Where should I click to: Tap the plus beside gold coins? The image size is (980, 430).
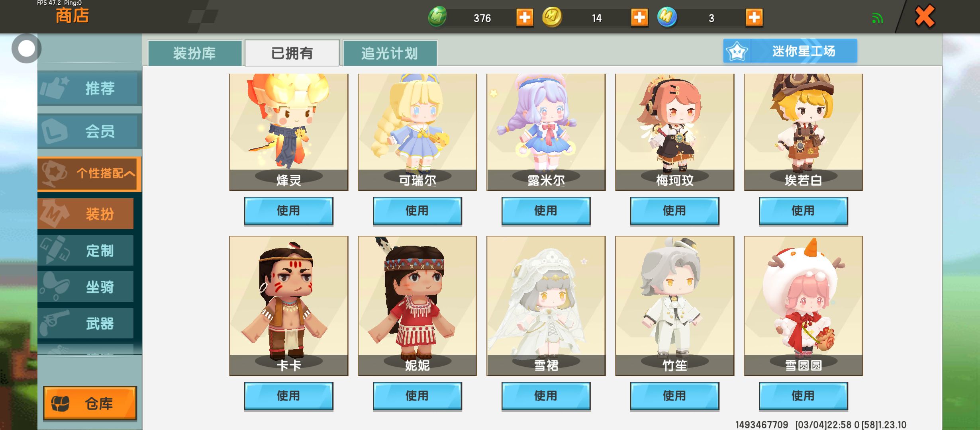click(x=639, y=18)
